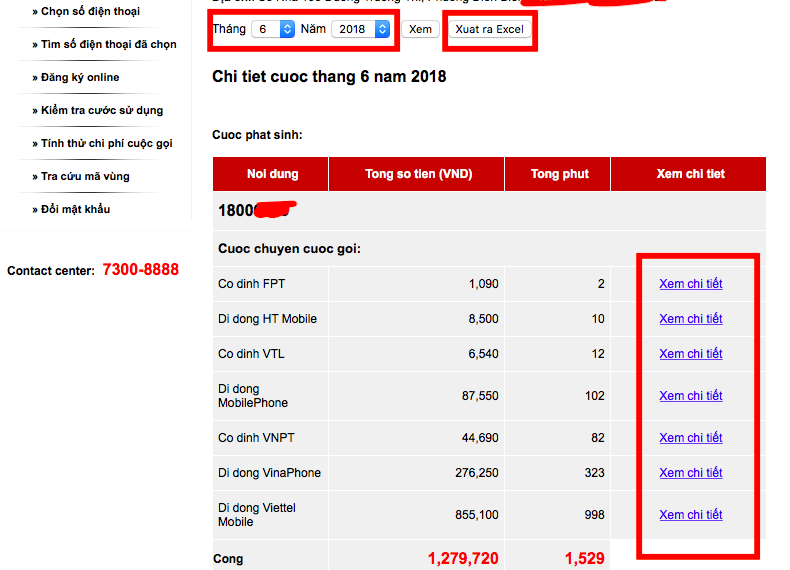
Task: Click the Xem button
Action: 420,29
